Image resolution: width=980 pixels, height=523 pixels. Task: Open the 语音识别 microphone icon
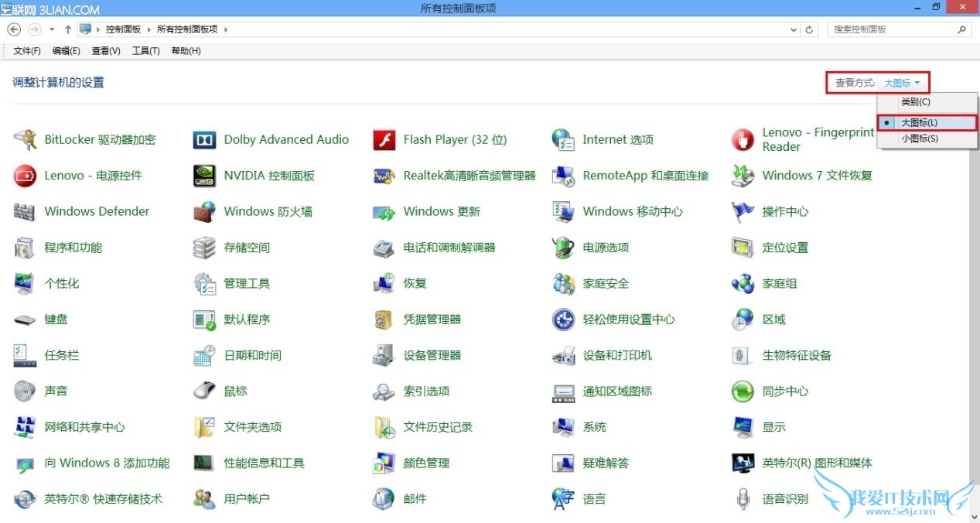tap(743, 499)
